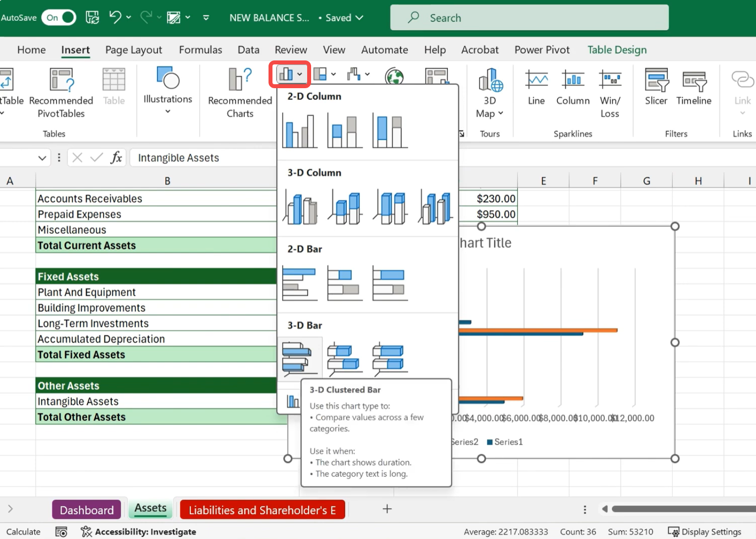Confirm entry with formula bar checkmark
This screenshot has height=539, width=756.
pos(97,158)
